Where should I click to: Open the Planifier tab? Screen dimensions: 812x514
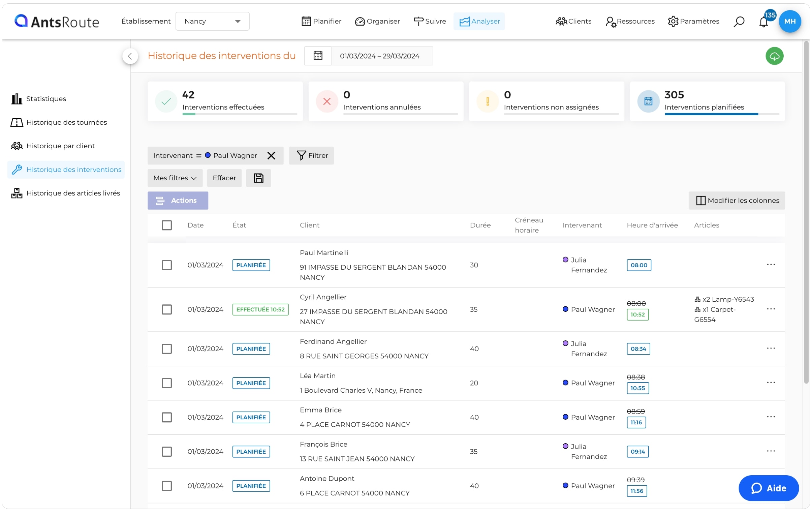click(x=321, y=21)
